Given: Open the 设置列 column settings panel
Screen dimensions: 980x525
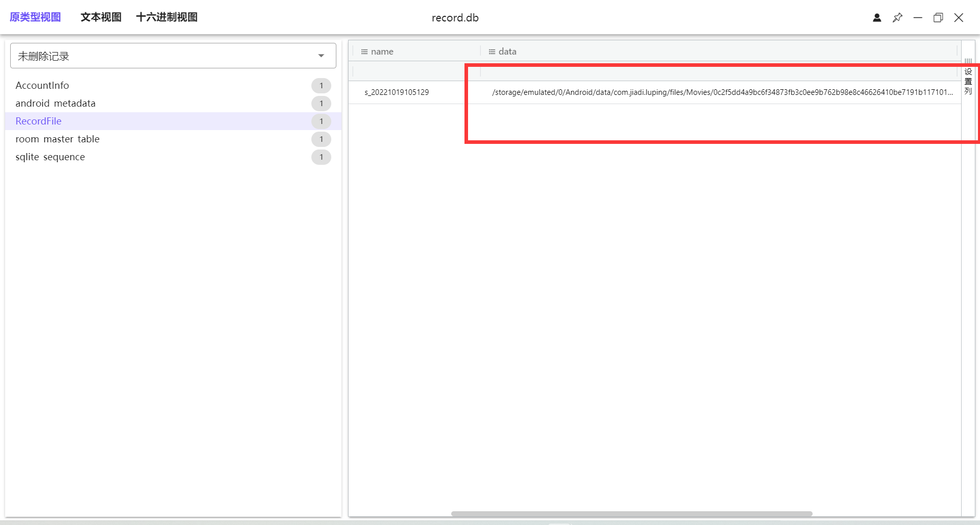Looking at the screenshot, I should (x=968, y=77).
